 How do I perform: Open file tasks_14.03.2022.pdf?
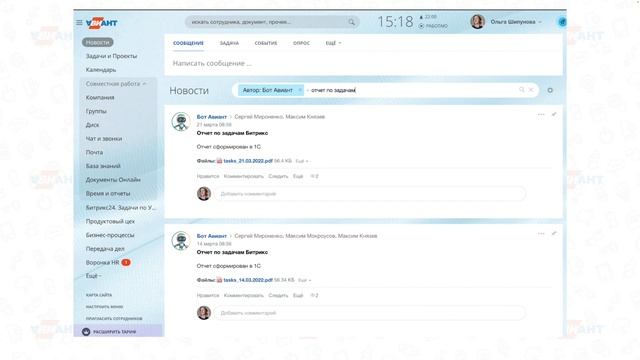point(248,280)
